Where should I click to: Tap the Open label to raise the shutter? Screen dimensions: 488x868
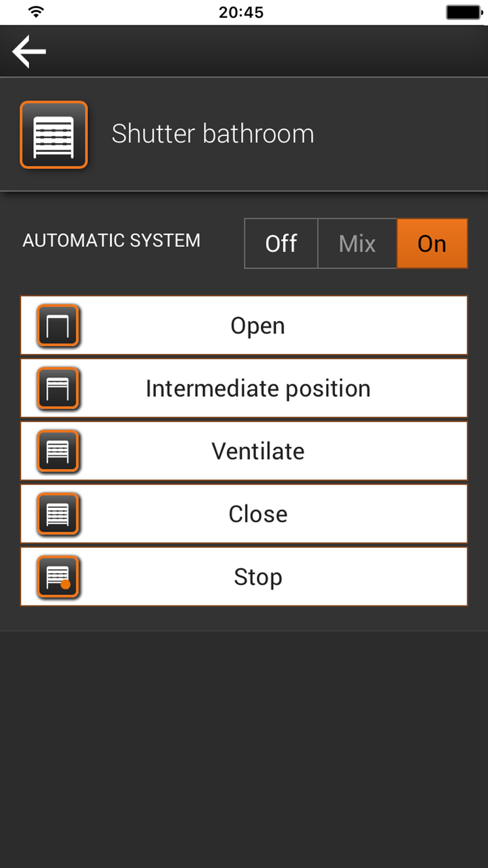click(x=258, y=326)
